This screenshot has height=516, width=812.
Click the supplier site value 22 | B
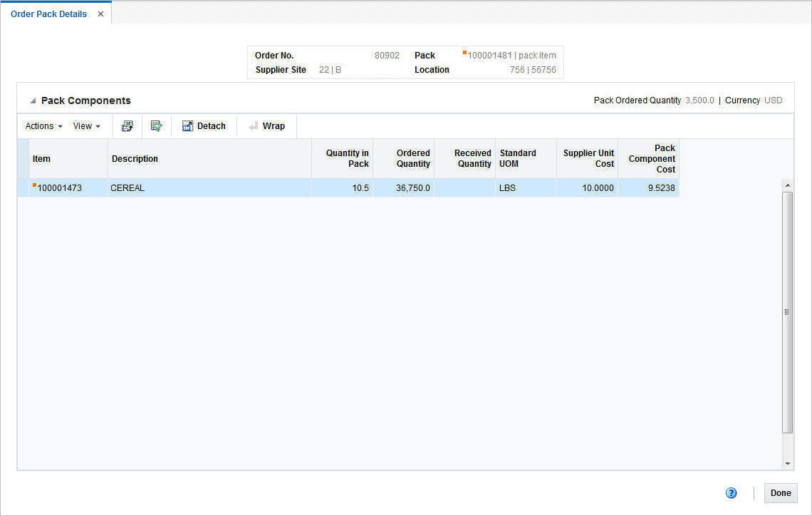pyautogui.click(x=330, y=69)
